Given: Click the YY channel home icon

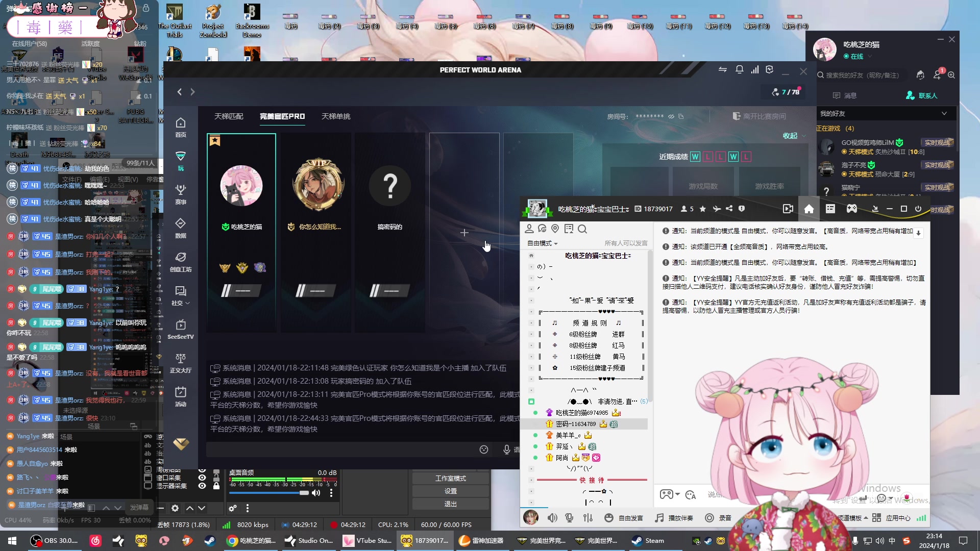Looking at the screenshot, I should click(809, 209).
